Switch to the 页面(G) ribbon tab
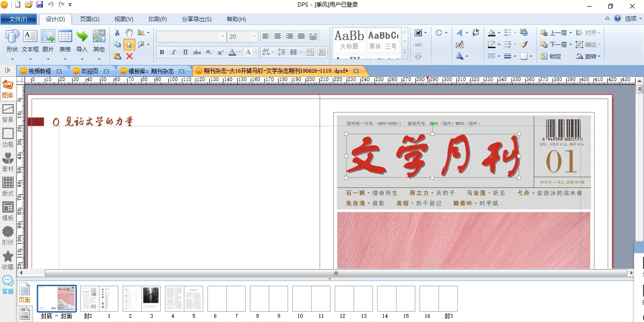This screenshot has width=644, height=322. pos(90,19)
